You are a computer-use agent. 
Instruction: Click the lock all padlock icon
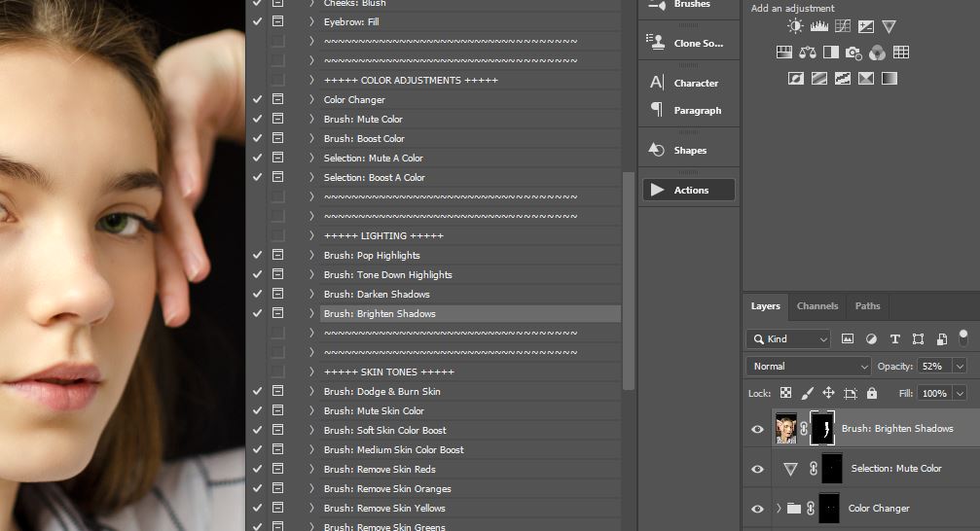(x=871, y=393)
